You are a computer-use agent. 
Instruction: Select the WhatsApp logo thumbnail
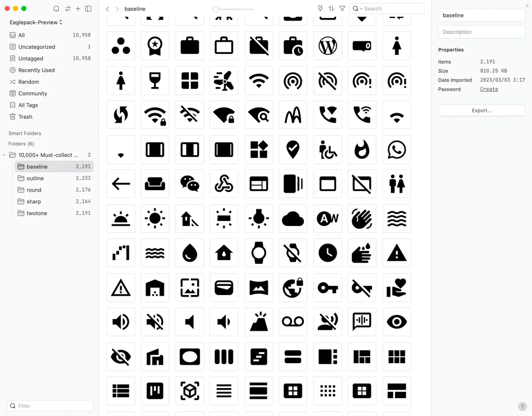tap(397, 150)
